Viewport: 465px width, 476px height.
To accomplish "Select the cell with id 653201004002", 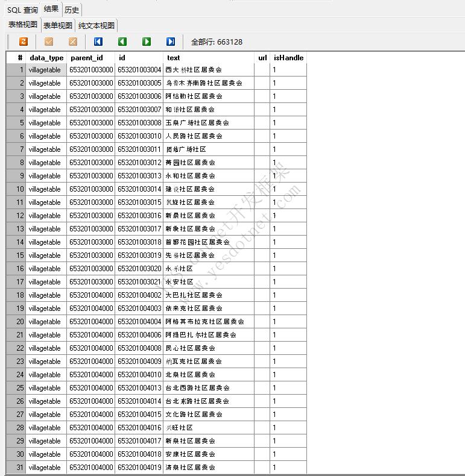I will 139,295.
